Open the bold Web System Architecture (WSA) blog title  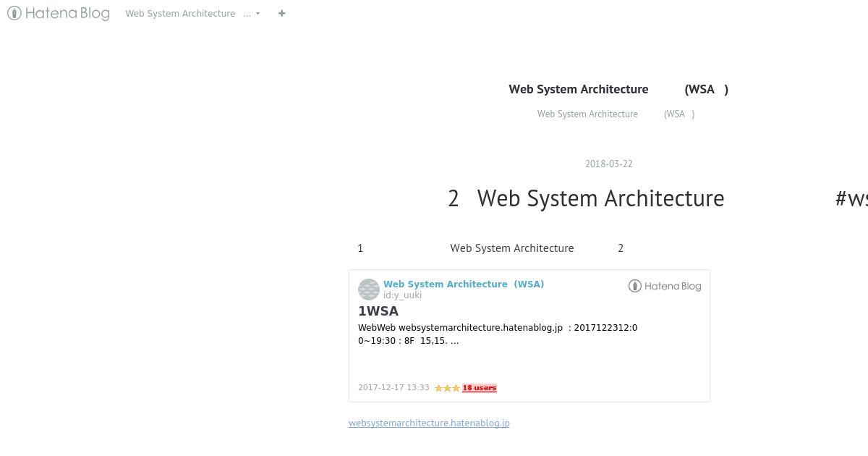pos(618,89)
